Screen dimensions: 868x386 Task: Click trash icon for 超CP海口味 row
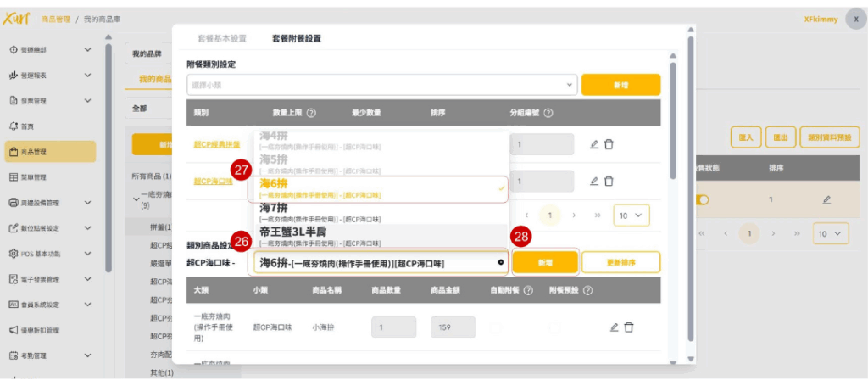(609, 181)
